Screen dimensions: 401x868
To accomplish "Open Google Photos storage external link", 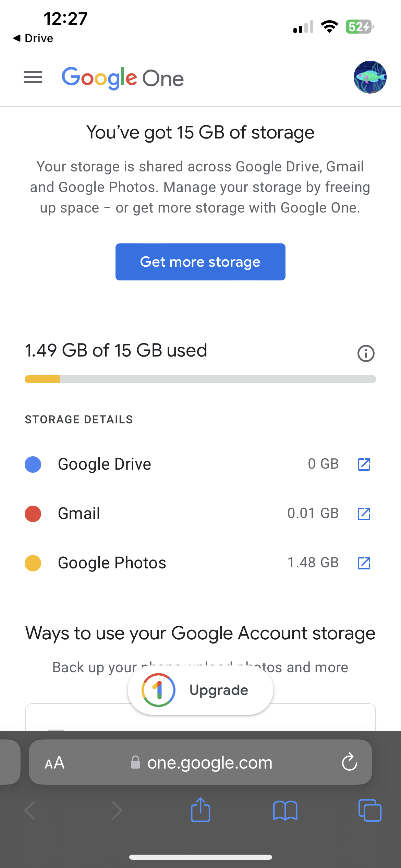I will pyautogui.click(x=364, y=563).
